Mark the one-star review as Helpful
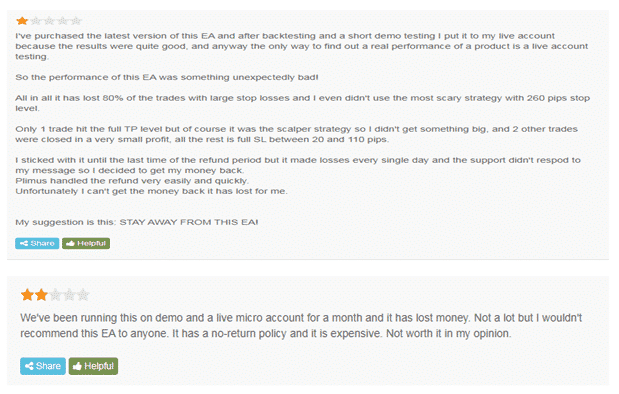This screenshot has width=619, height=394. pos(86,244)
